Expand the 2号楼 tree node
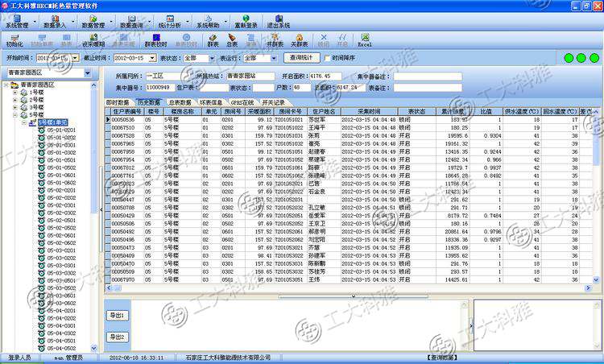Screen dimensions: 604x364 pos(15,100)
